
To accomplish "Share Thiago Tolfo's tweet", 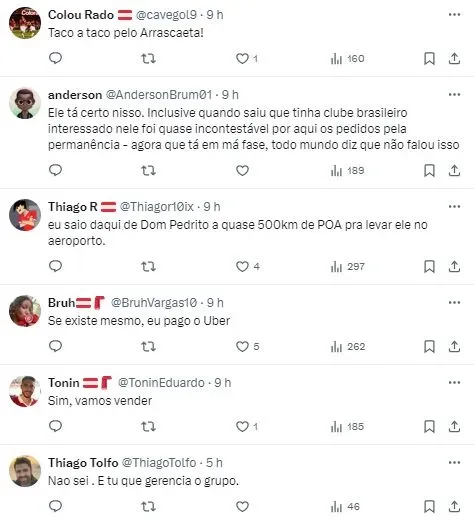I will [x=454, y=506].
